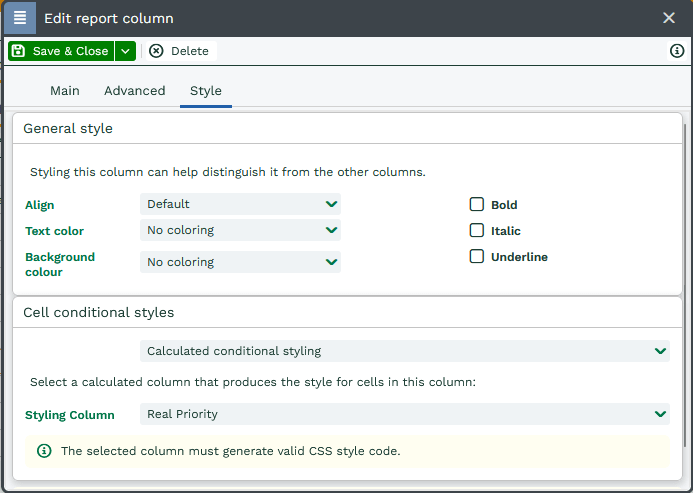Viewport: 693px width, 493px height.
Task: Close the Edit report column dialog
Action: (x=669, y=18)
